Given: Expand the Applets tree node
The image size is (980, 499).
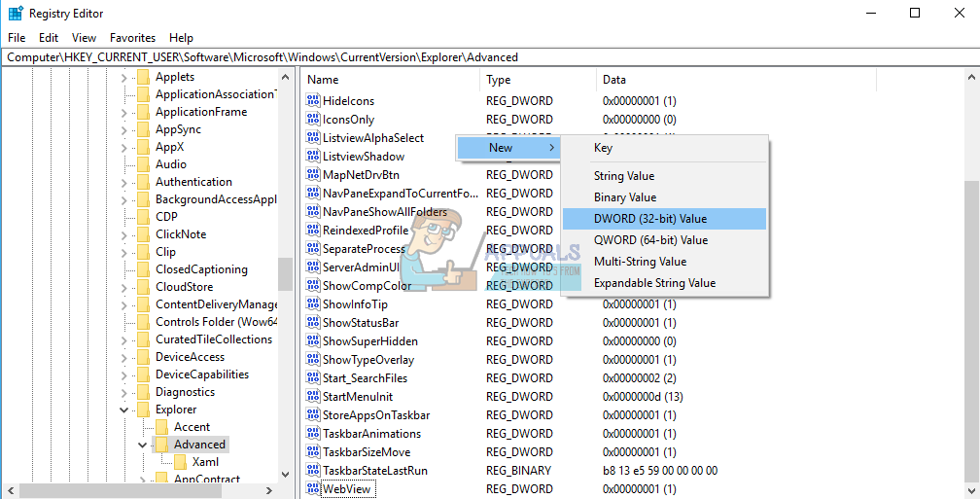Looking at the screenshot, I should pos(123,78).
